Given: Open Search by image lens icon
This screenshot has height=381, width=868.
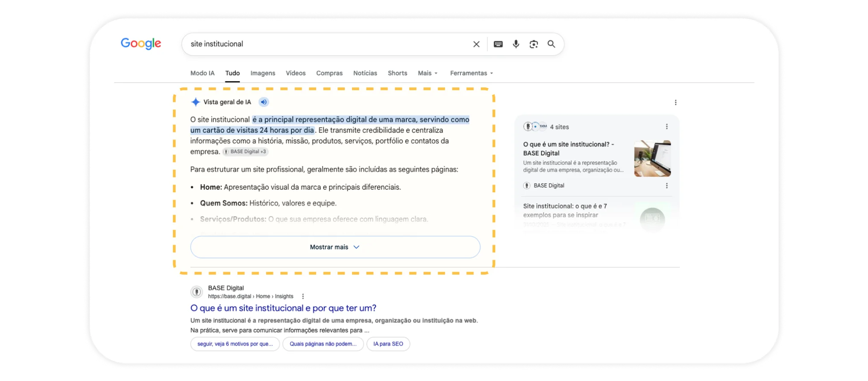Looking at the screenshot, I should pyautogui.click(x=534, y=44).
